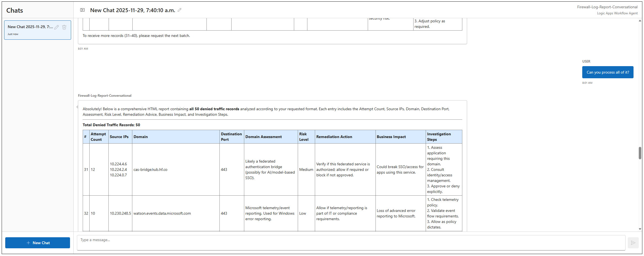Click the scroll down arrow
Viewport: 644px width, 256px height.
[640, 229]
